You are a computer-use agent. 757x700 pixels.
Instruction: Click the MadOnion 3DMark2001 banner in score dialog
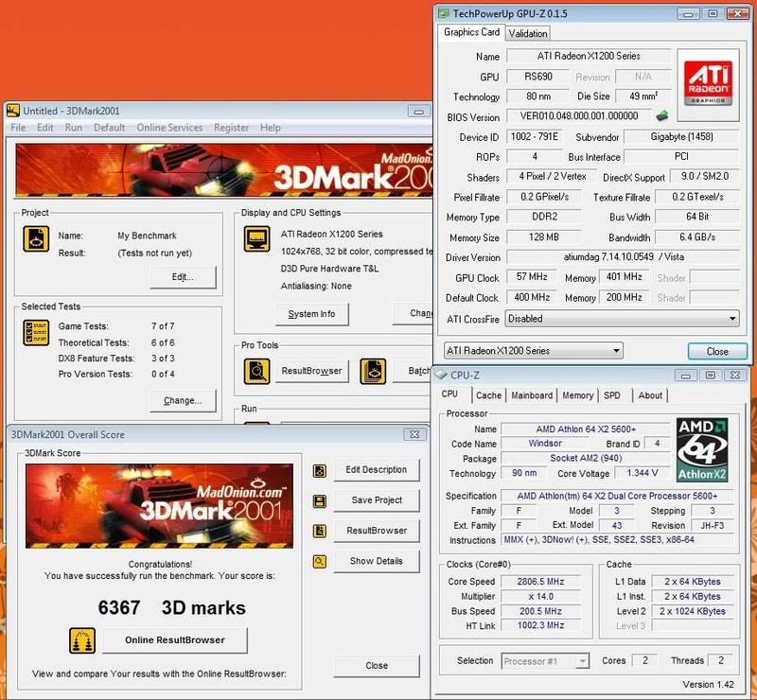coord(159,506)
